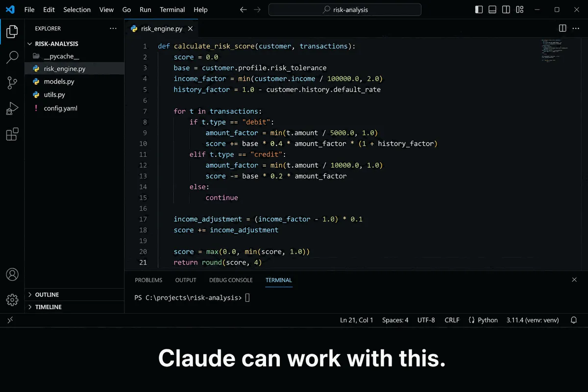
Task: Open the Explorer view in activity bar
Action: (x=12, y=32)
